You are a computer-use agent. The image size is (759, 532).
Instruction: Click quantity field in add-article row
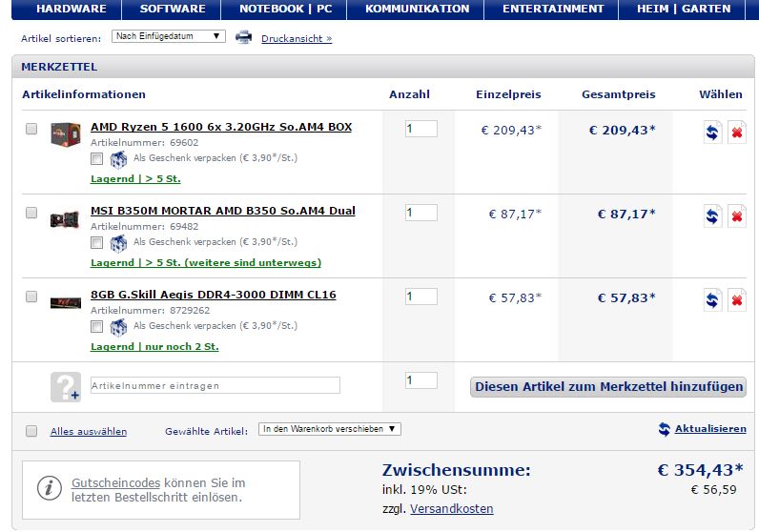point(421,380)
